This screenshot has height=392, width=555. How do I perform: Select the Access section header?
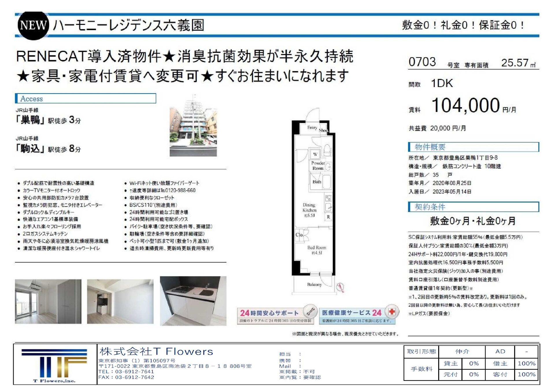pos(86,99)
